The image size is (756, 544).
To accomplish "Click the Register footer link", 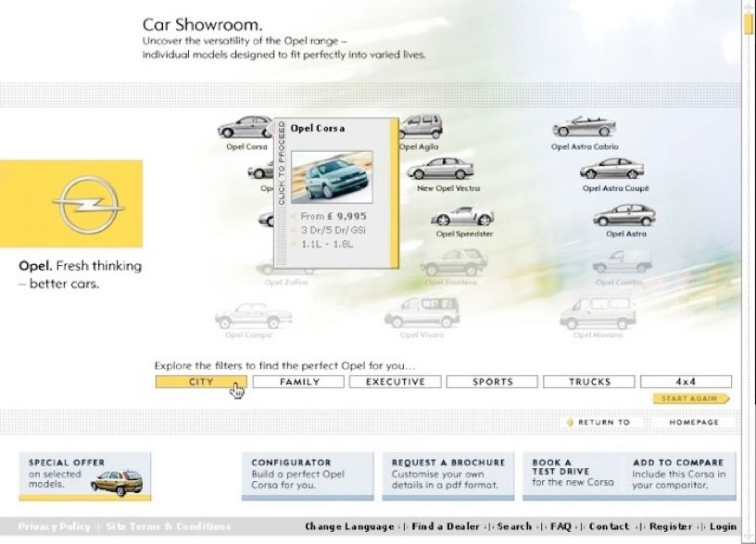I will click(x=671, y=526).
